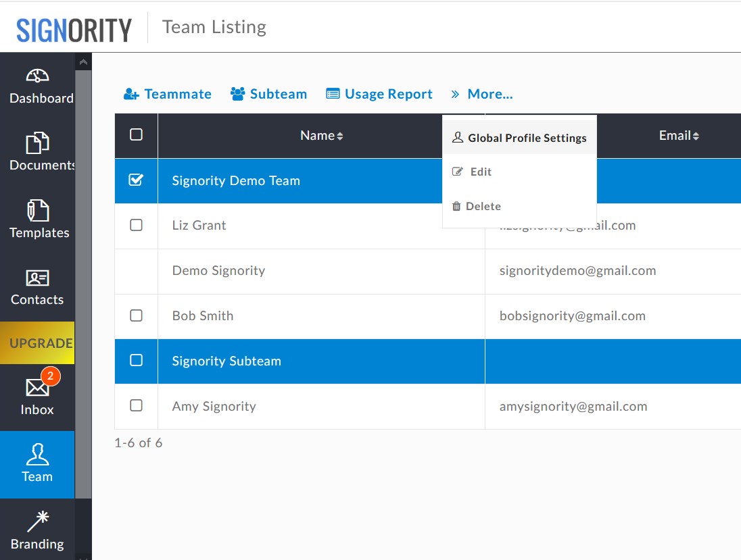Click the Subteam link
This screenshot has width=741, height=560.
[x=268, y=94]
